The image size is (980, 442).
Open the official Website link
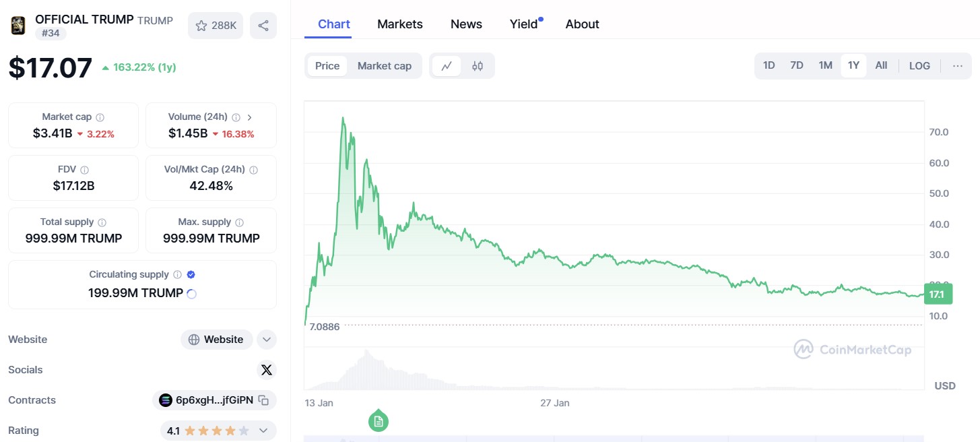tap(216, 340)
